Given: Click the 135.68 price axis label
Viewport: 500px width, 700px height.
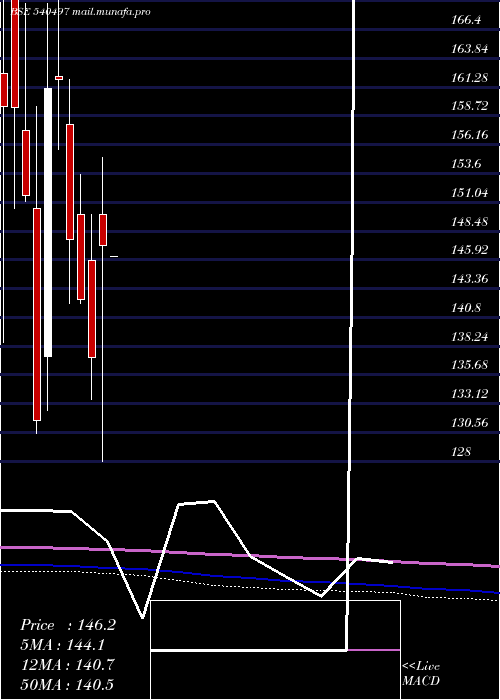Looking at the screenshot, I should [469, 365].
